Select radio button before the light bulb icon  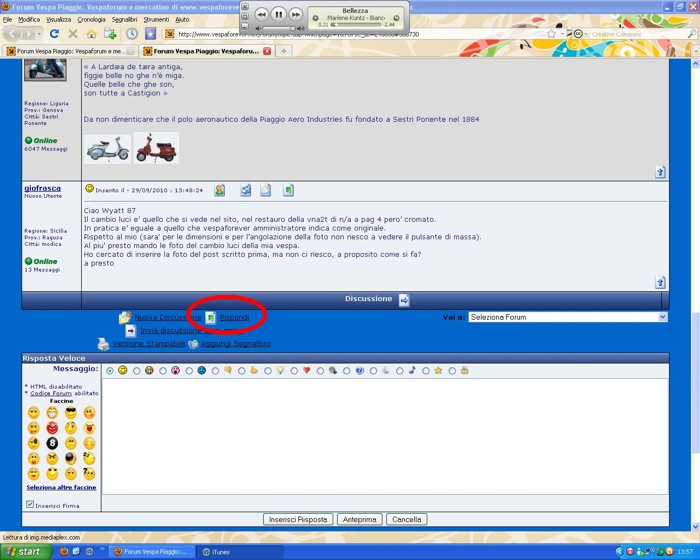(x=267, y=371)
